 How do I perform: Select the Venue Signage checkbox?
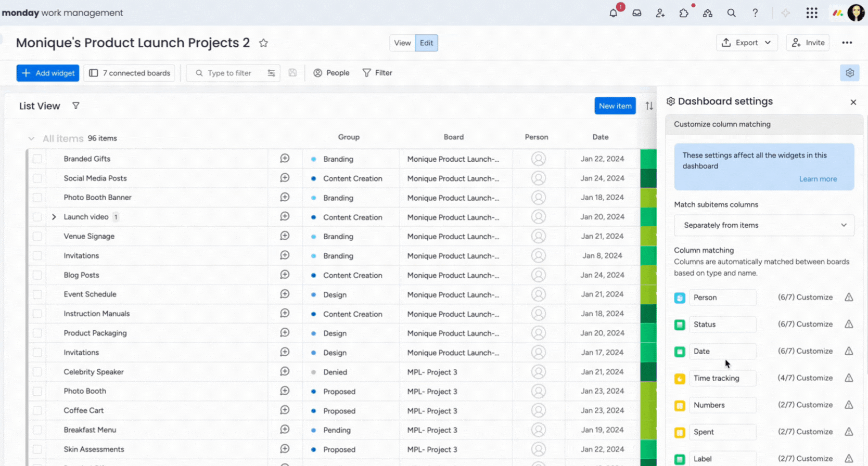[x=37, y=236]
